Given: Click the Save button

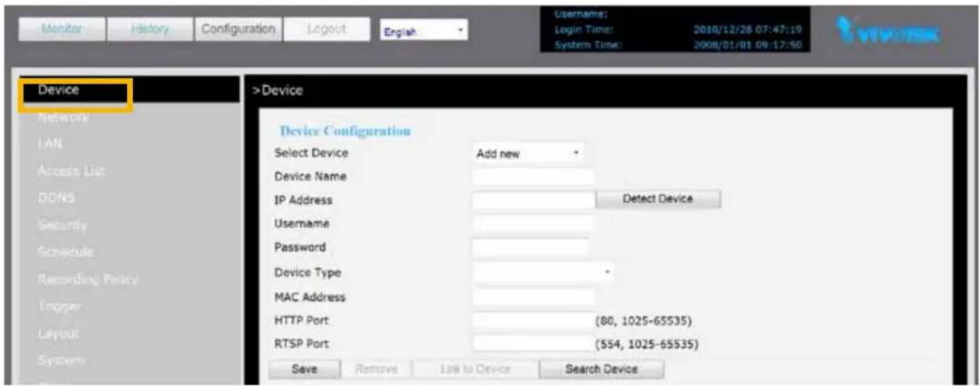Looking at the screenshot, I should [x=303, y=368].
